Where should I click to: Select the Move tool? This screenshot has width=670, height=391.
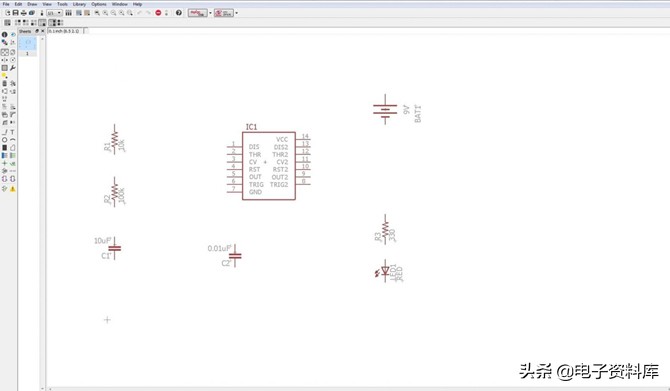[4, 52]
